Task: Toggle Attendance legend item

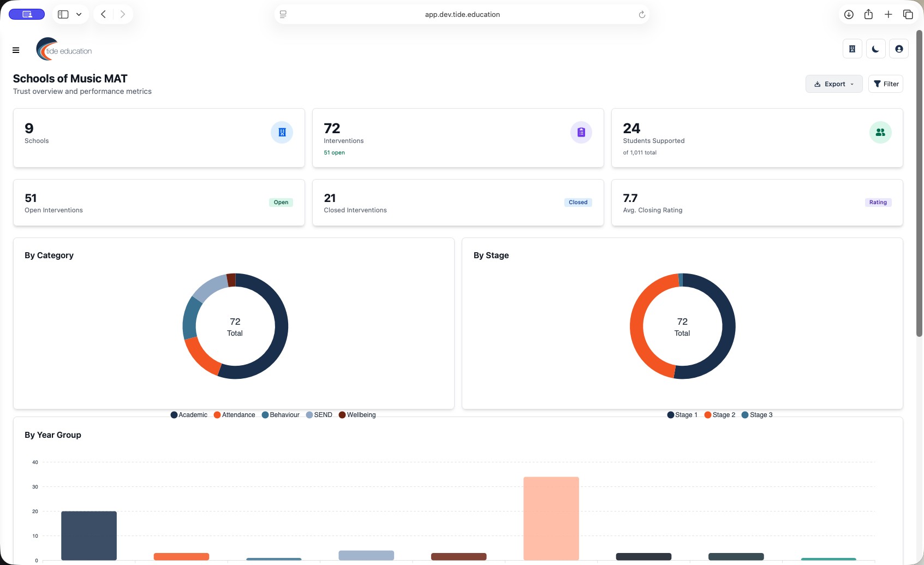Action: pos(234,415)
